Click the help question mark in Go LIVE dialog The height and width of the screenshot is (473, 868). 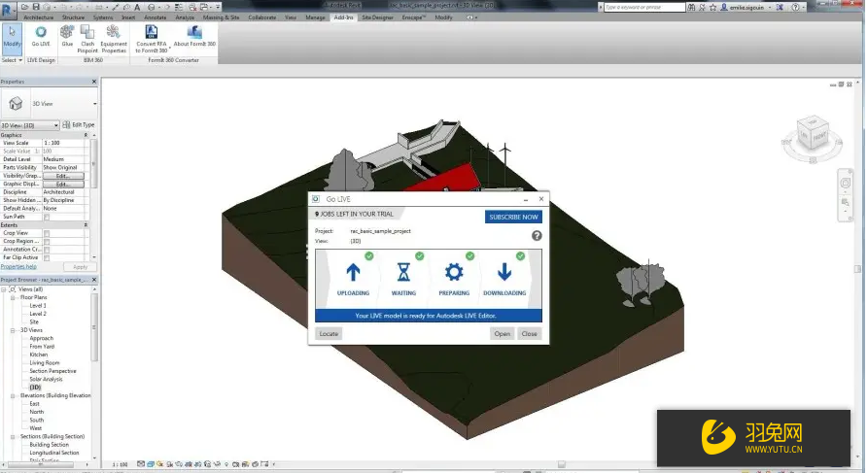pyautogui.click(x=537, y=236)
